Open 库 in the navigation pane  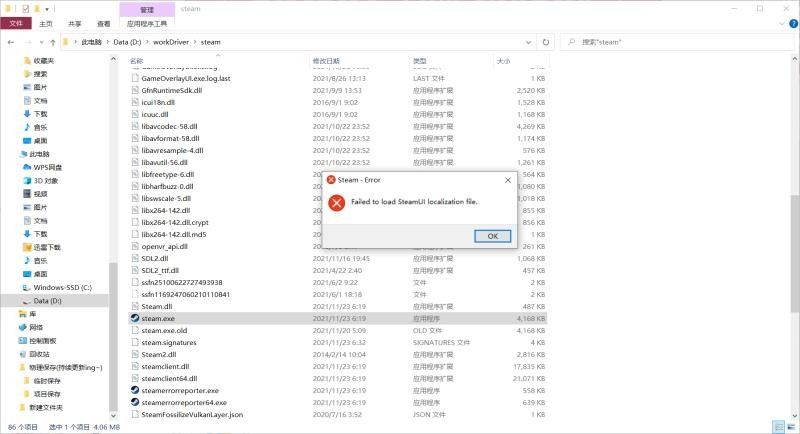pos(33,314)
